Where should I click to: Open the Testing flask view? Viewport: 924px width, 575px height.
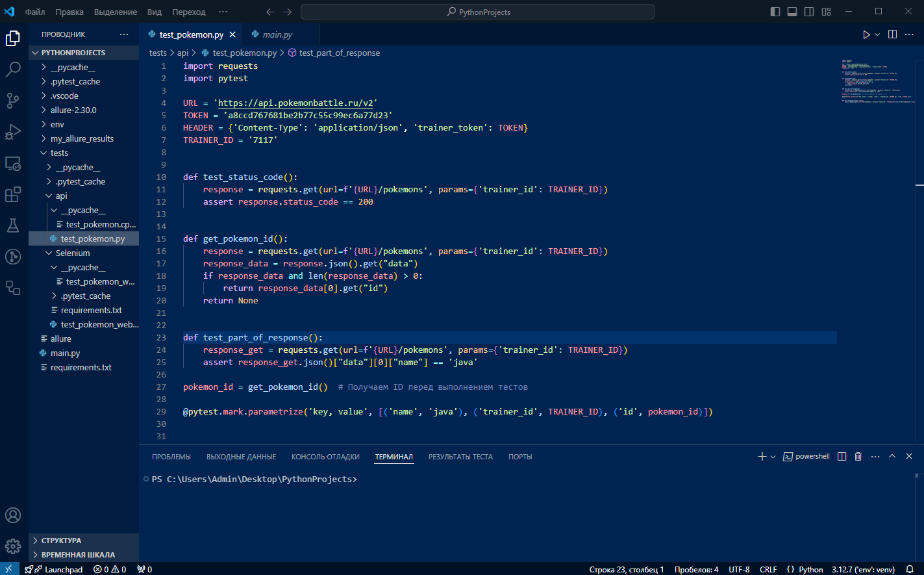pyautogui.click(x=13, y=225)
